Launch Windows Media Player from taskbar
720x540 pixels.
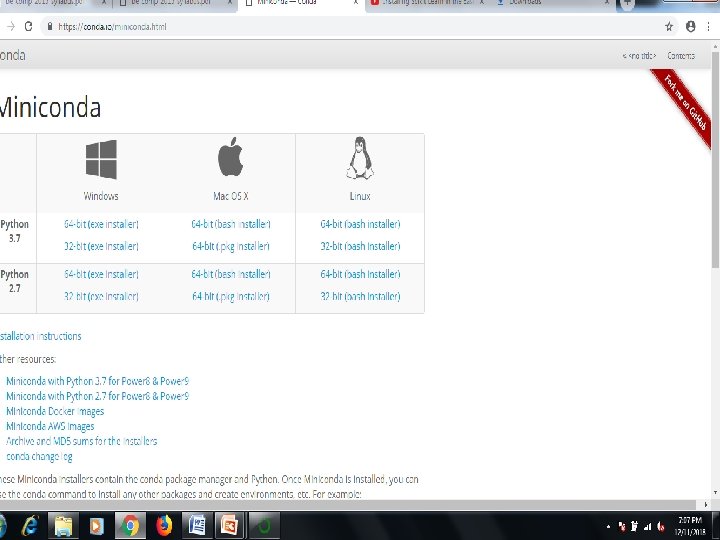coord(96,526)
